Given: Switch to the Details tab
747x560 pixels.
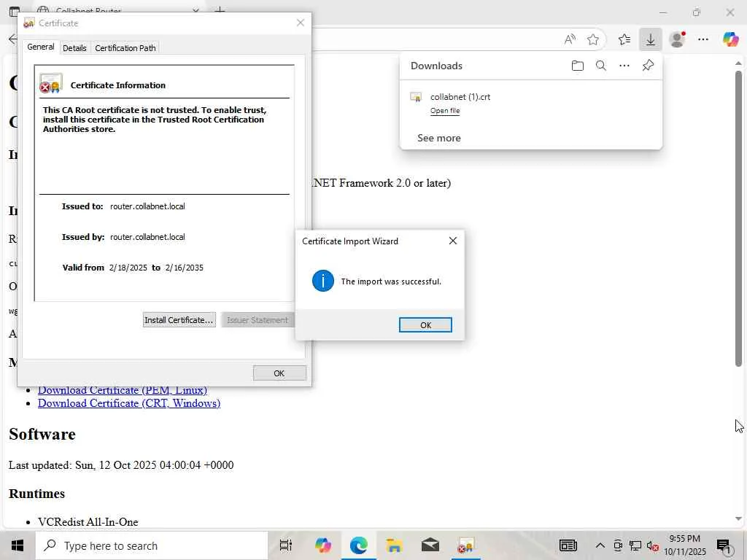Looking at the screenshot, I should 75,48.
